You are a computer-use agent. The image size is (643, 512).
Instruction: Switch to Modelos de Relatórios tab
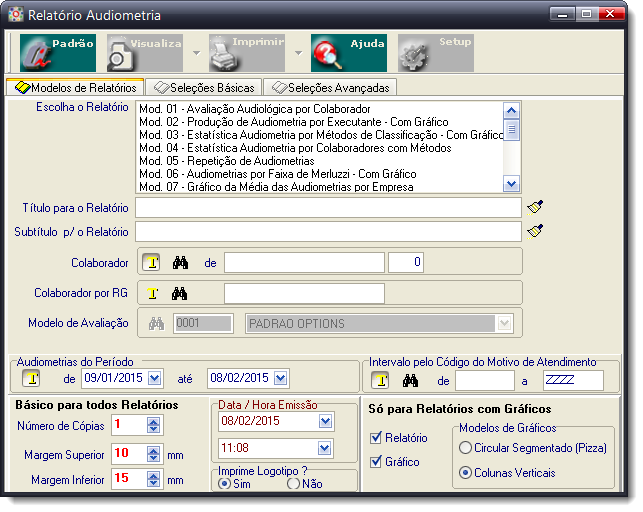tap(75, 88)
